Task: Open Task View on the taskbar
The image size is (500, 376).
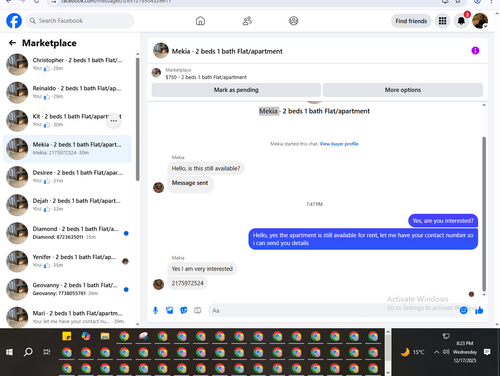Action: (x=47, y=352)
